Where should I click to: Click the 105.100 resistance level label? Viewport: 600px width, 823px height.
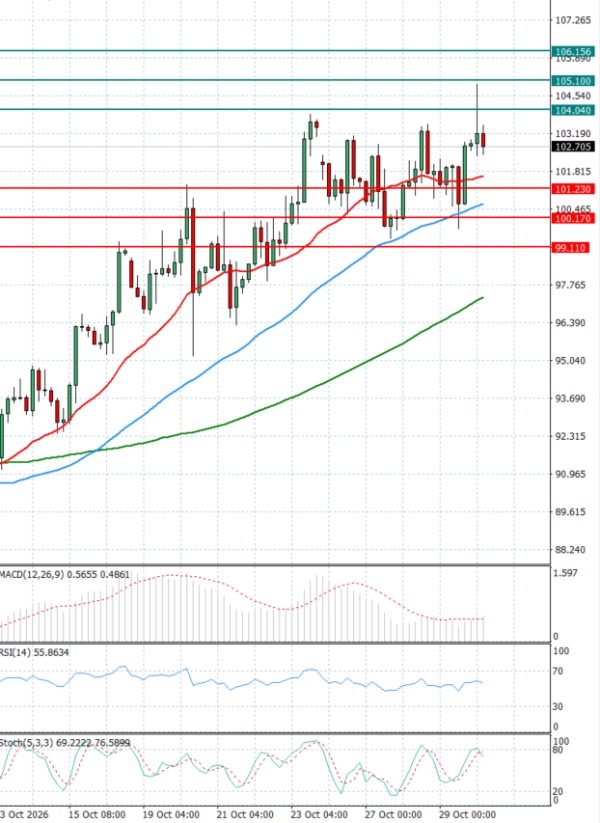tap(573, 81)
